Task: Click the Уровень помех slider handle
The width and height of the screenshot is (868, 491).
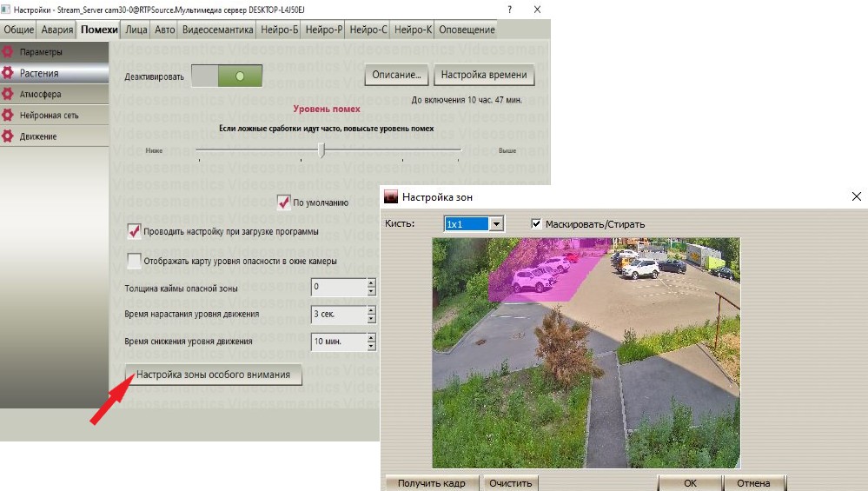Action: (321, 149)
